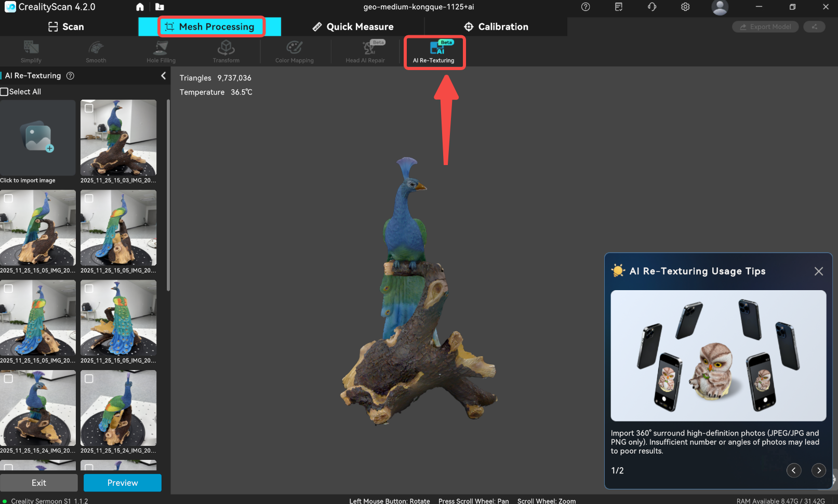Tick checkbox on first 2025_11_25_15_24 thumbnail
Image resolution: width=838 pixels, height=504 pixels.
pos(8,378)
